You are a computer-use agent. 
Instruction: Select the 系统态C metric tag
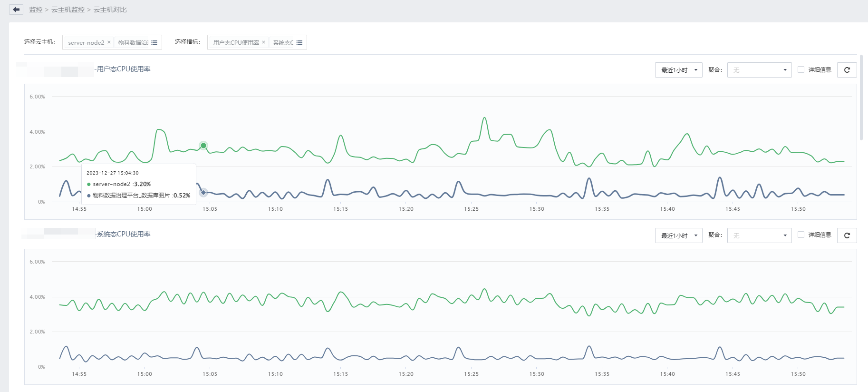[283, 42]
